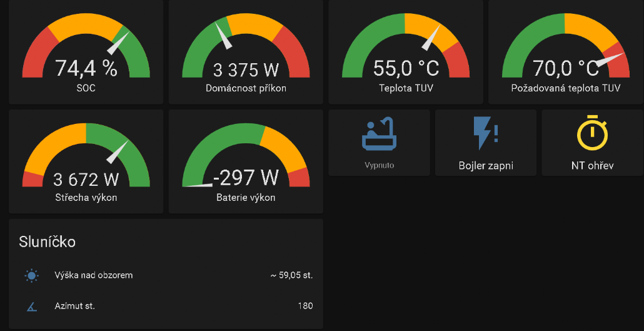Click the 70,0 °C value

[566, 68]
